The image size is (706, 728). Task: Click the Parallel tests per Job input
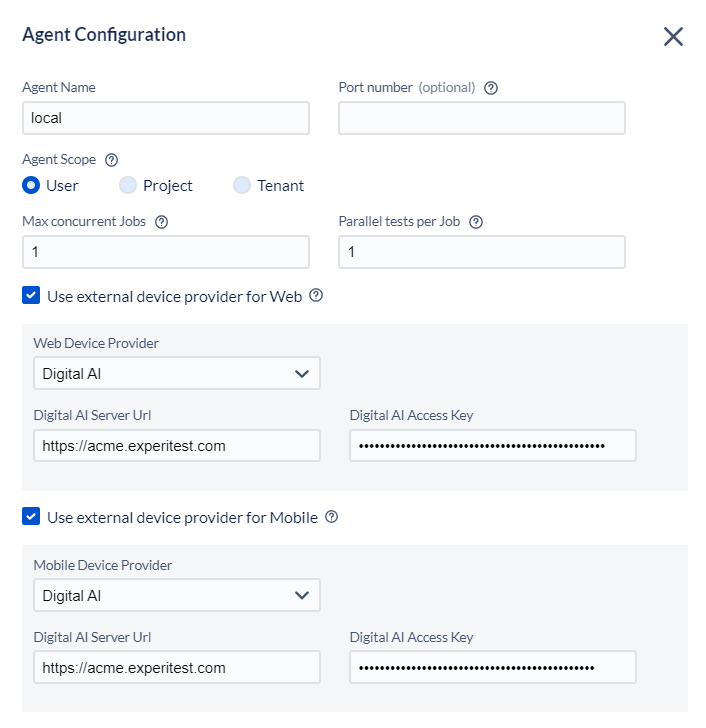(482, 252)
